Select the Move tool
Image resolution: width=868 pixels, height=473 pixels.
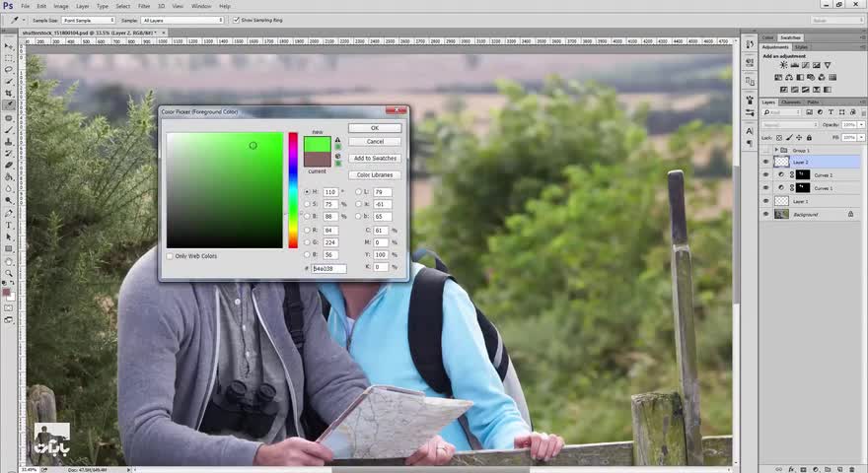click(x=8, y=46)
